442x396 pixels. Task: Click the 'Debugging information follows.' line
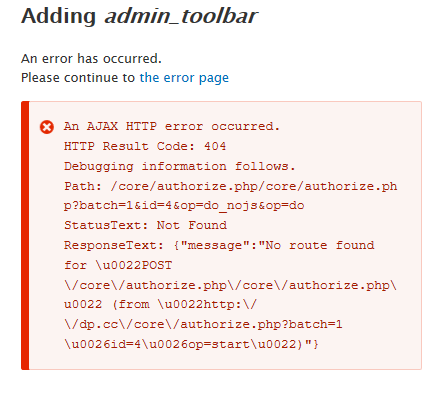180,166
